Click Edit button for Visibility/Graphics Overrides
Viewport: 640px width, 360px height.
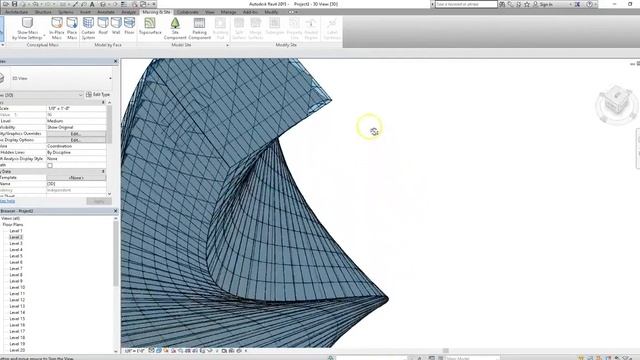[x=76, y=133]
